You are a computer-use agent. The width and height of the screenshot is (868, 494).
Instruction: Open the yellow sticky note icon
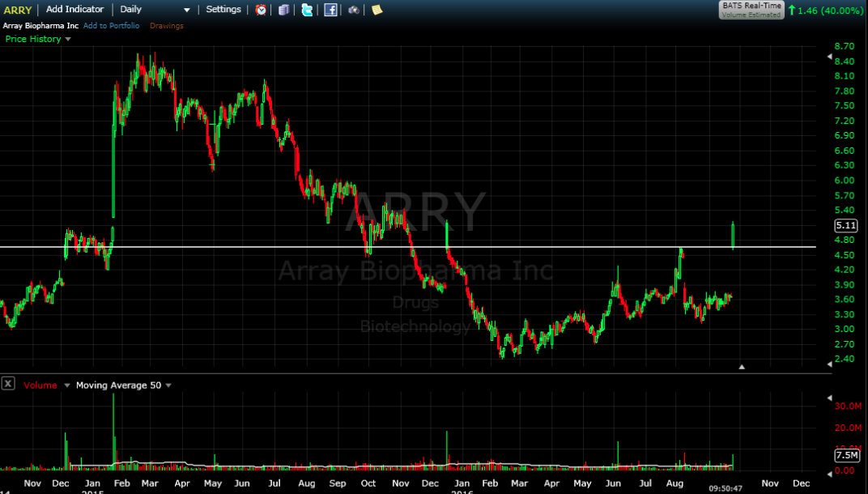tap(377, 10)
